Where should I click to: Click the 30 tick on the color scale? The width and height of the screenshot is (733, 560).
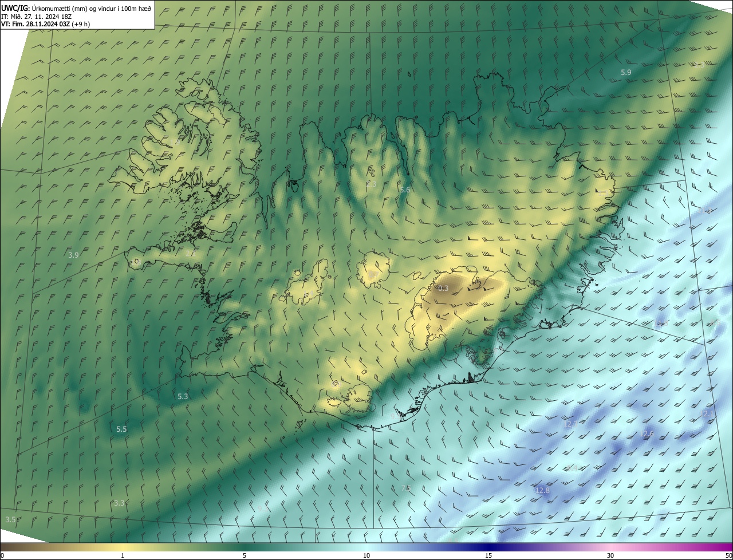click(610, 555)
